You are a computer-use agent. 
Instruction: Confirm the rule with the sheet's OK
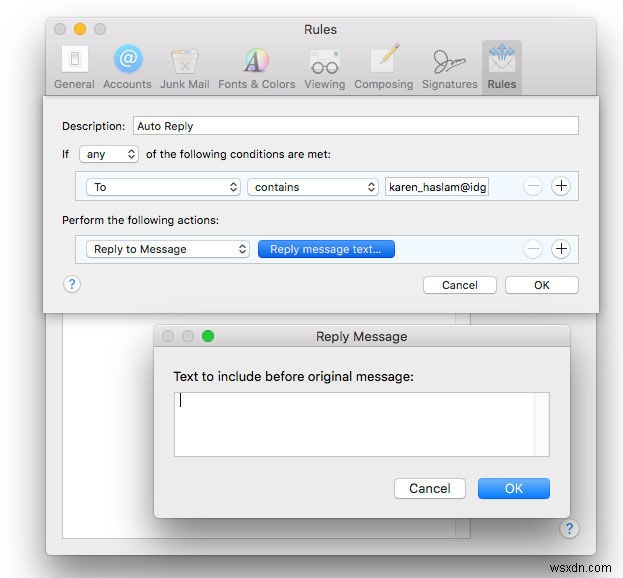point(542,285)
